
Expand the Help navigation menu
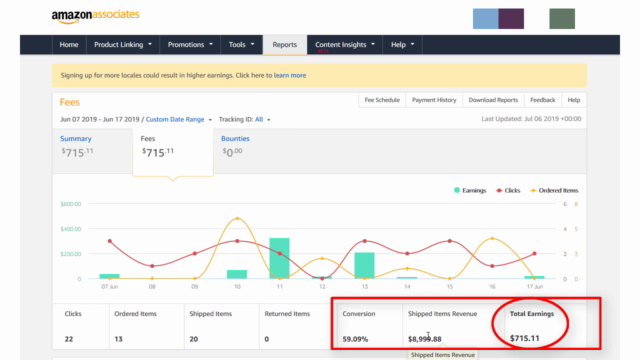tap(402, 44)
